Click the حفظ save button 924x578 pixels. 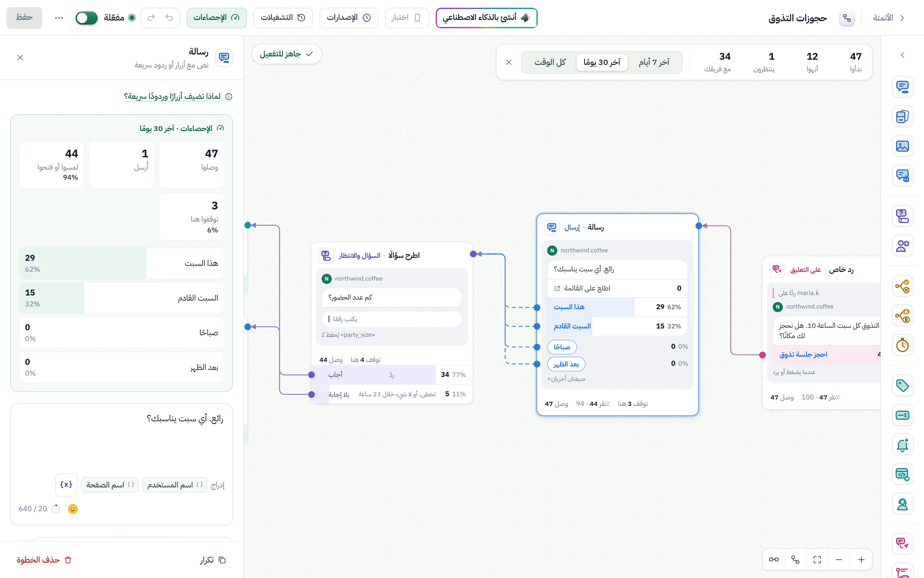(24, 18)
